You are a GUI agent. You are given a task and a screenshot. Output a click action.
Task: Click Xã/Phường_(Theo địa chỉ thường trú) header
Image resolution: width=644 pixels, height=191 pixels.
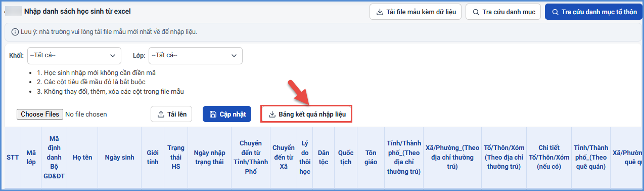(x=452, y=158)
